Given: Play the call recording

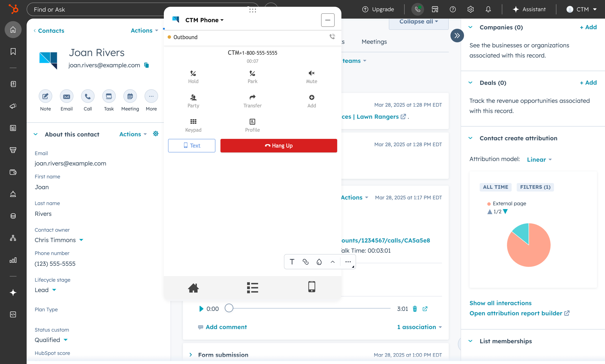Looking at the screenshot, I should [x=201, y=309].
